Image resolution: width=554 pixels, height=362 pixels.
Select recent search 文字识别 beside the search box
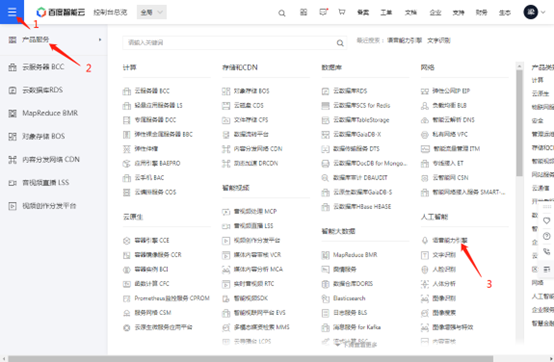pos(439,40)
